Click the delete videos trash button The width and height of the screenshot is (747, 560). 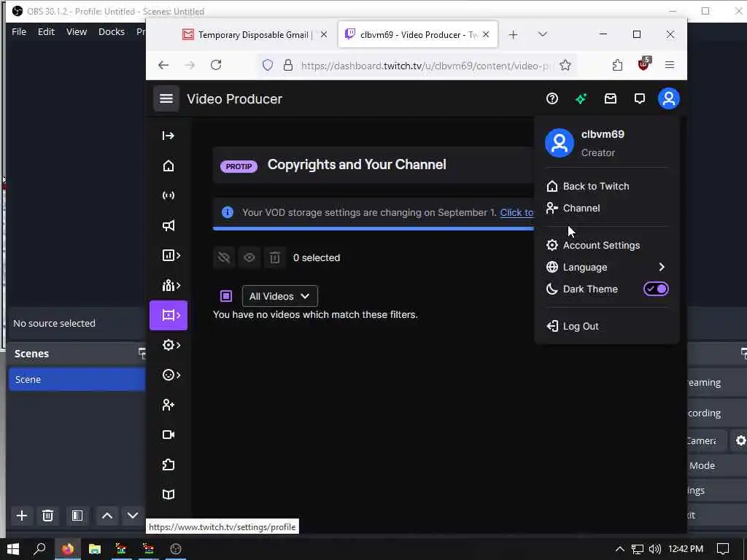pyautogui.click(x=275, y=257)
